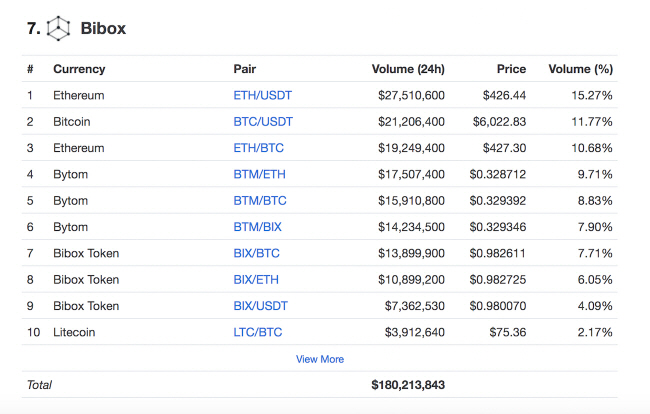This screenshot has height=414, width=650.
Task: Click the $180,213,843 total volume
Action: (x=408, y=385)
